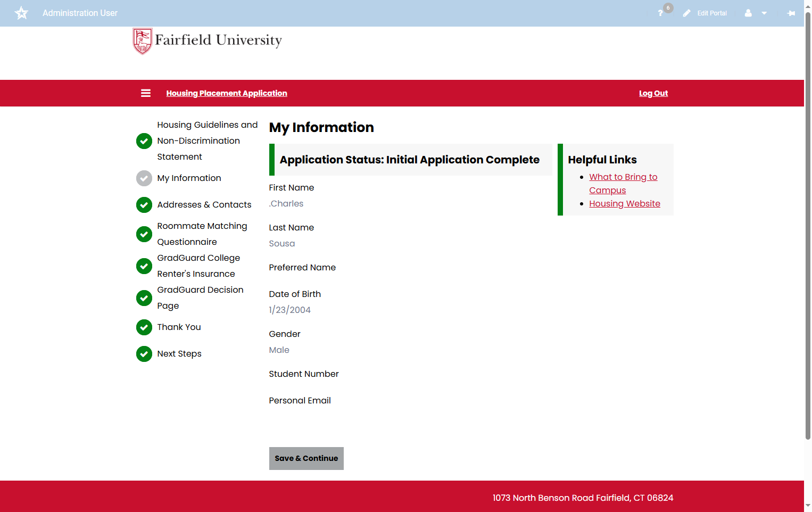This screenshot has width=812, height=512.
Task: Open the Roommate Matching Questionnaire step
Action: pos(202,234)
